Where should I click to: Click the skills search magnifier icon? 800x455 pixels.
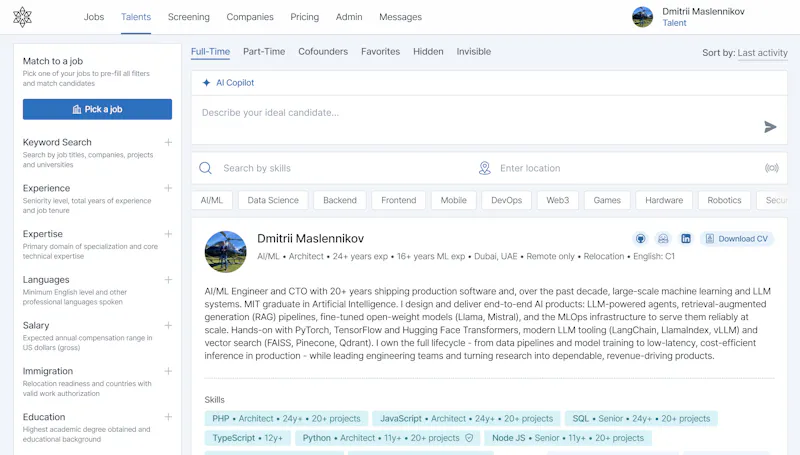(205, 168)
